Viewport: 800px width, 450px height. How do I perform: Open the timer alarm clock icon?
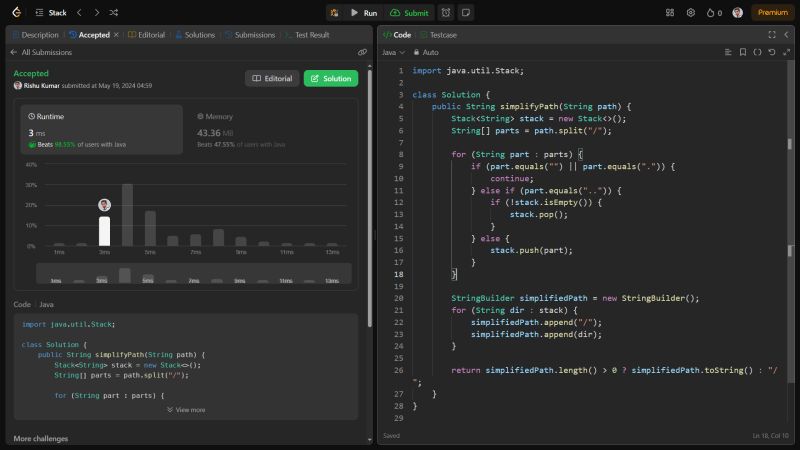[446, 13]
